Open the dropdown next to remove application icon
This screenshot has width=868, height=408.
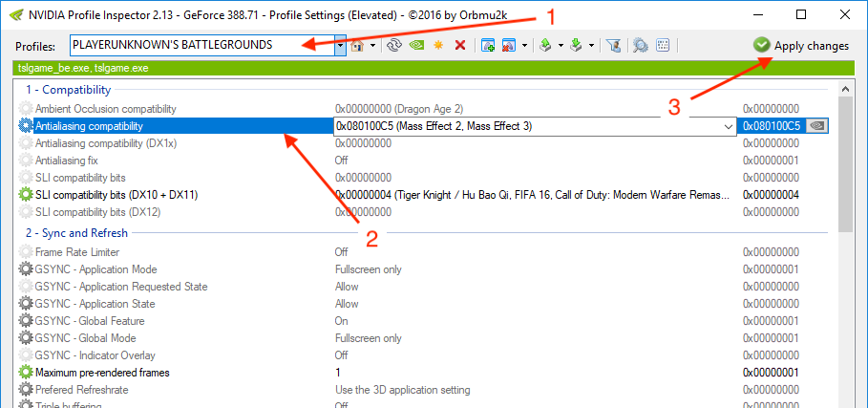[x=524, y=46]
